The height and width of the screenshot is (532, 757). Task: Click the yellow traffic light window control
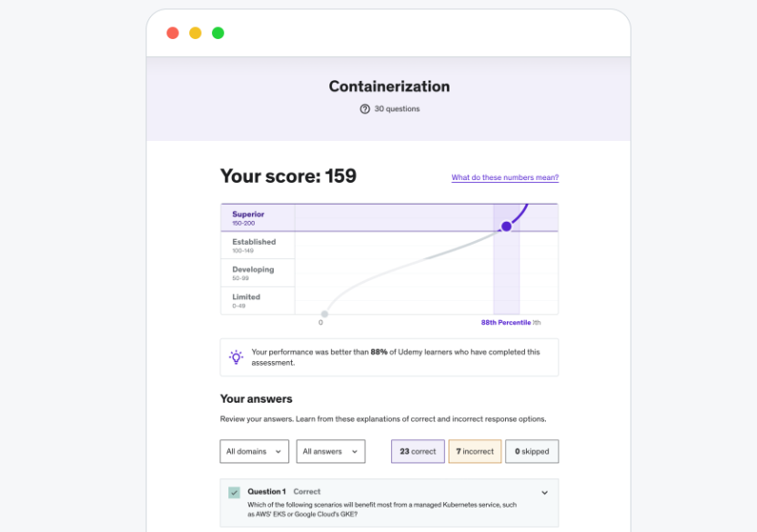point(195,33)
